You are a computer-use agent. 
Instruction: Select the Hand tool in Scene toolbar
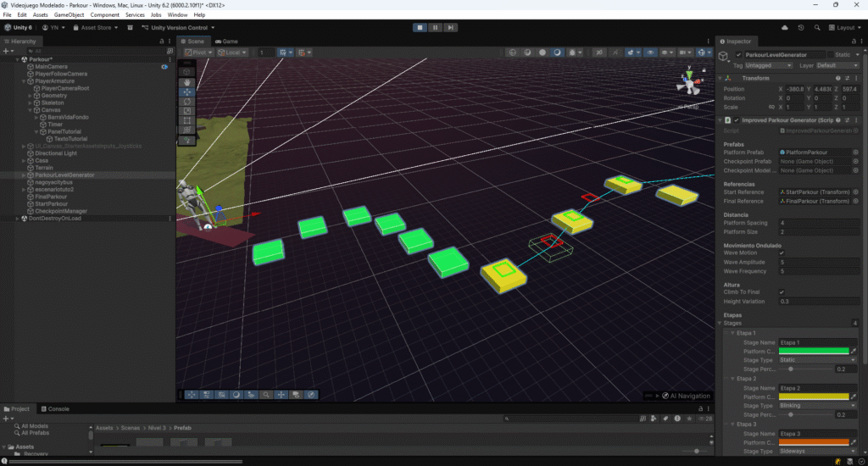[187, 82]
